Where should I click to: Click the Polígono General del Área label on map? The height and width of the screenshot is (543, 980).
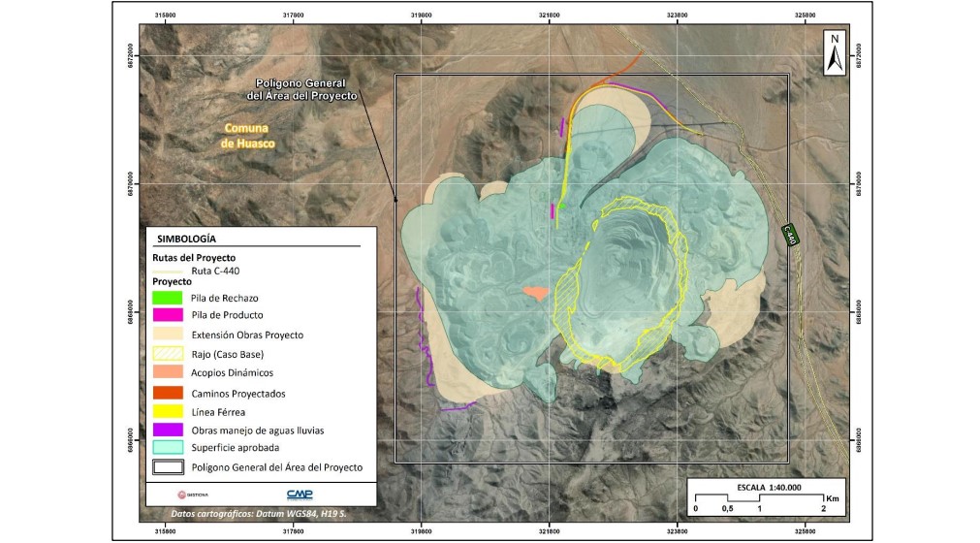coord(302,89)
